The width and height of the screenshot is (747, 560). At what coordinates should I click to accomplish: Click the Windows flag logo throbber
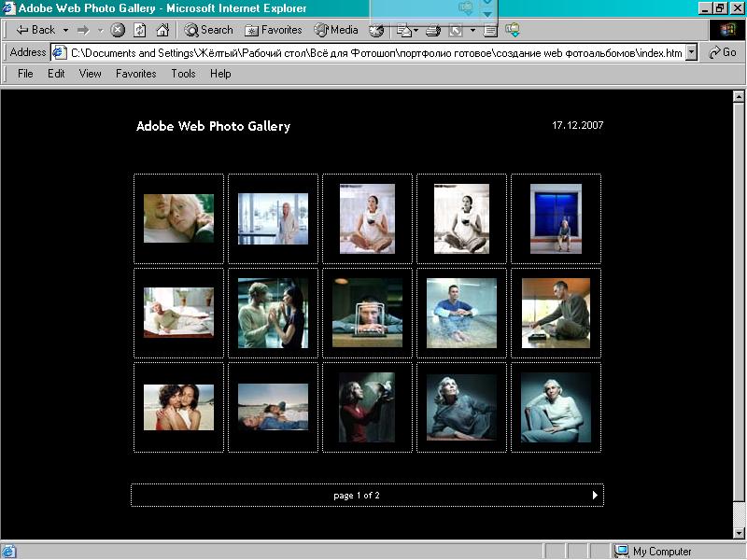[x=727, y=30]
